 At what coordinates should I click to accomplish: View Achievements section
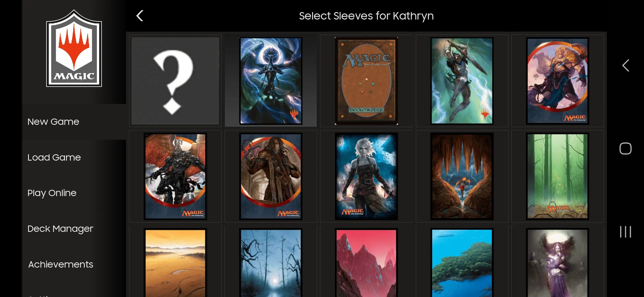[61, 264]
